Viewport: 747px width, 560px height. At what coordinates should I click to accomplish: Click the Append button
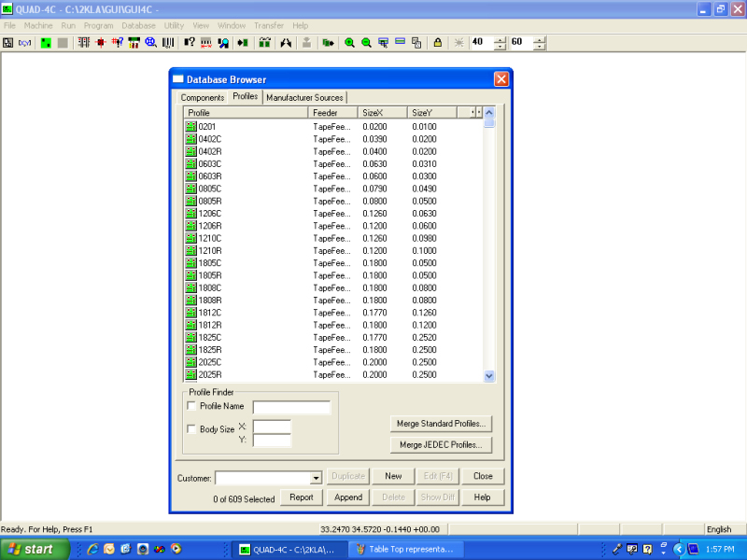pyautogui.click(x=348, y=497)
